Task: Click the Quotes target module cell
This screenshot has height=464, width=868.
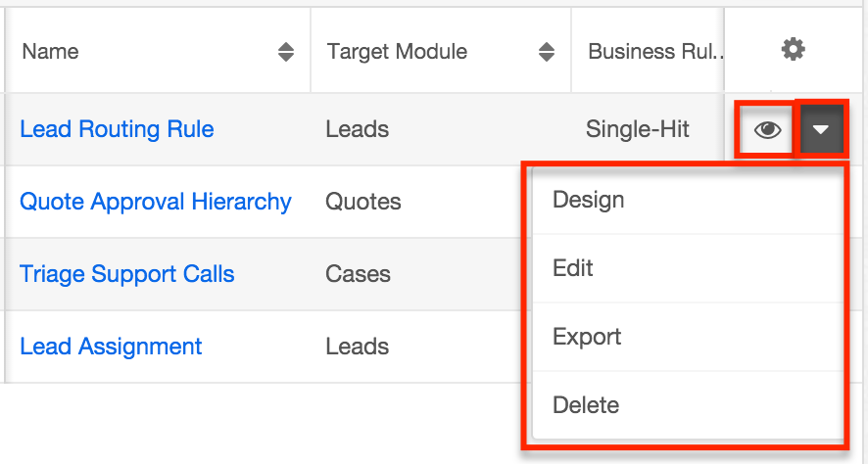Action: [363, 202]
